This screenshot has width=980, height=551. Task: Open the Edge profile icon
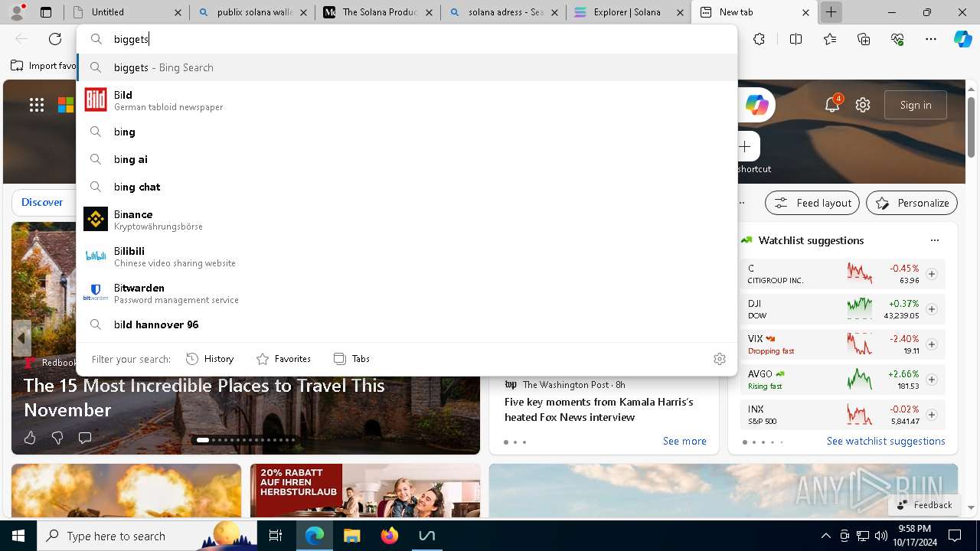pos(17,12)
